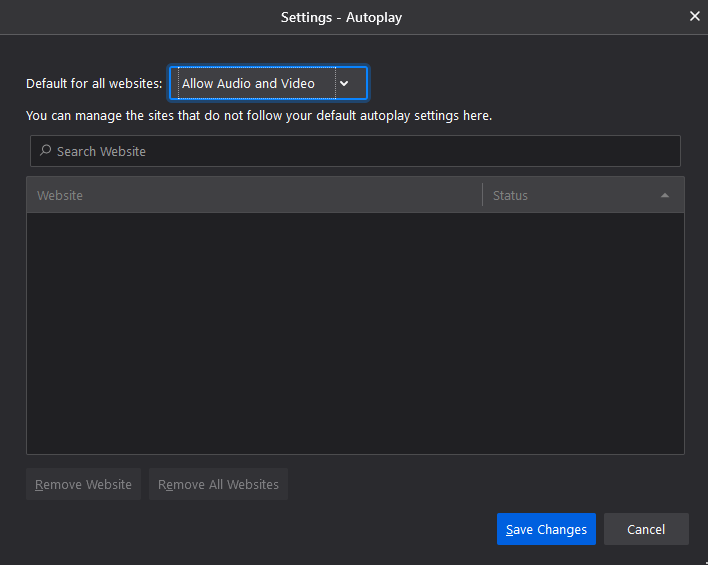
Task: Click the autoplay sites description text
Action: point(259,116)
